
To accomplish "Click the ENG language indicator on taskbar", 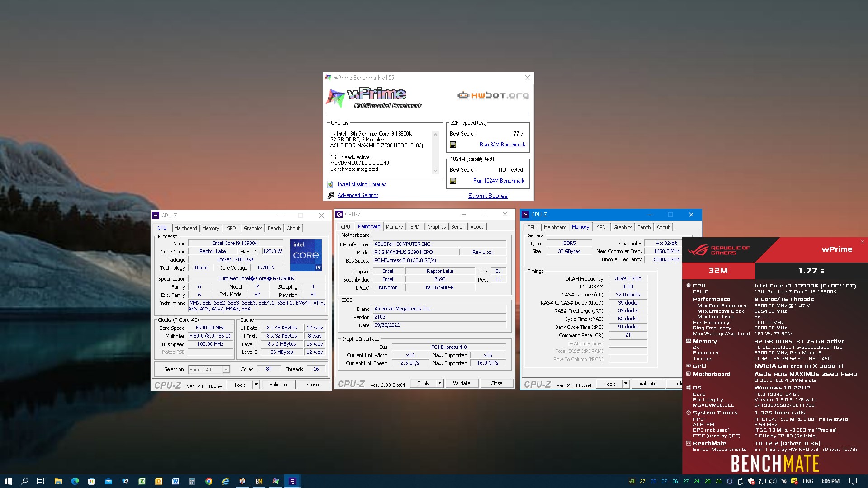I will [x=808, y=481].
